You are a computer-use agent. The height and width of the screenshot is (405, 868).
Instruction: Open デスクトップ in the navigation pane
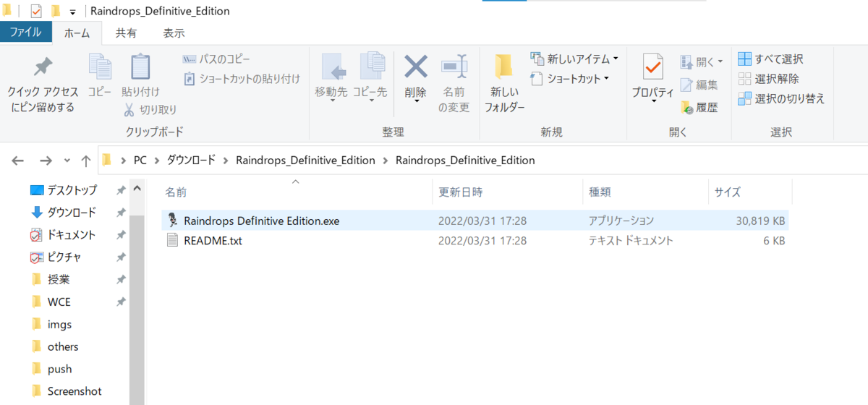click(x=72, y=190)
